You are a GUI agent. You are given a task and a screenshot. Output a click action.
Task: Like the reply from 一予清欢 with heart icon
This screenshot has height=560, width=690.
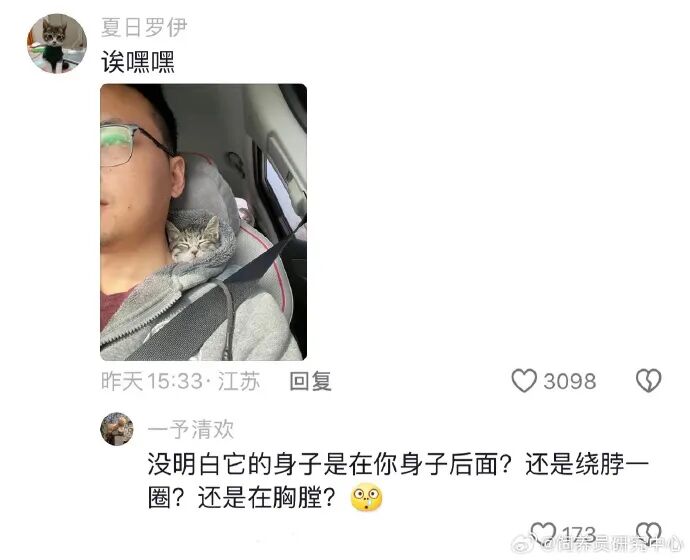[543, 534]
